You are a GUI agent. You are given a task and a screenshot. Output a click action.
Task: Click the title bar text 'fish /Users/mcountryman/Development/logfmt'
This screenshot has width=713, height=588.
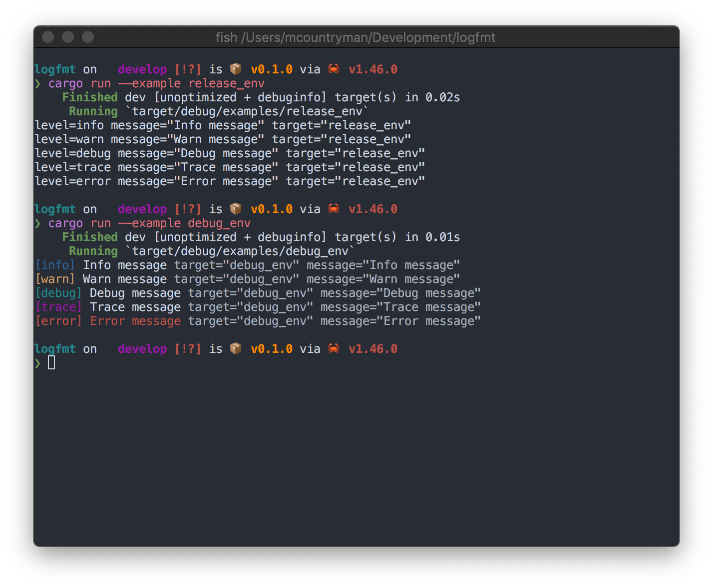coord(356,37)
